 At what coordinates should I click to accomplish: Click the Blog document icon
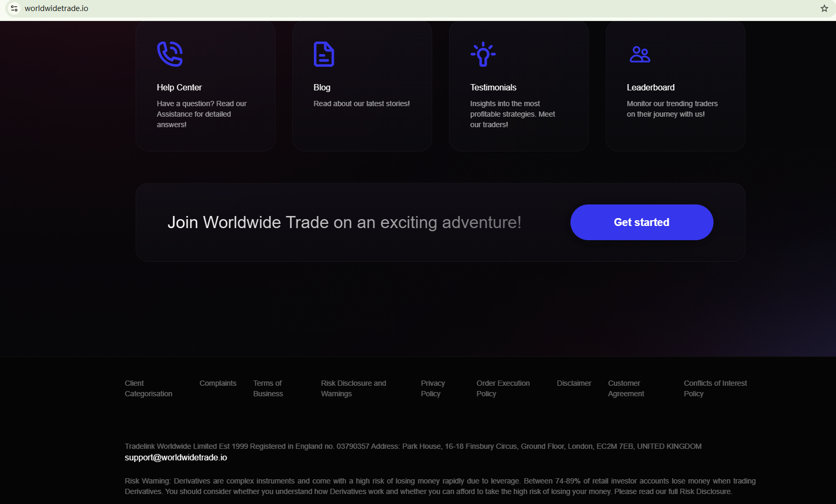tap(324, 54)
